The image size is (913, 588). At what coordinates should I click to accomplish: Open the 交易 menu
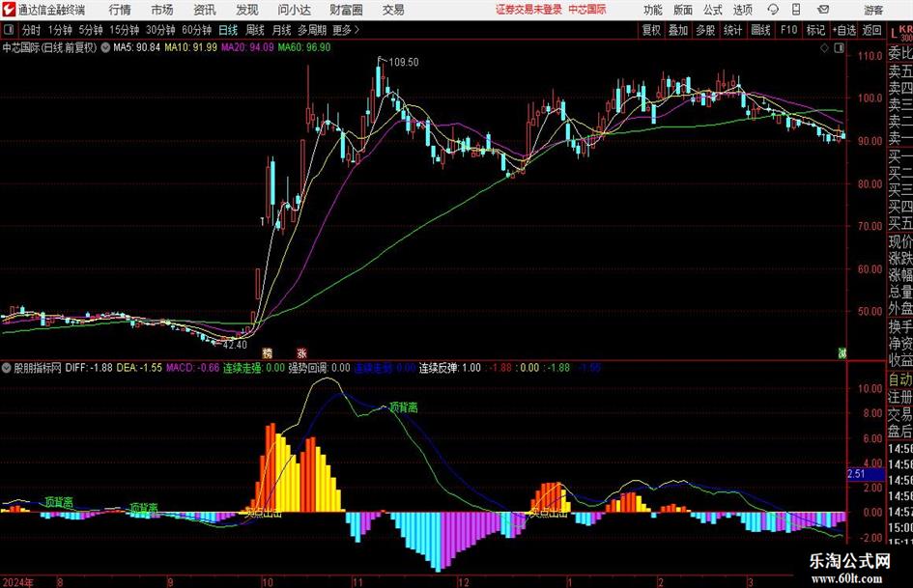tap(393, 10)
